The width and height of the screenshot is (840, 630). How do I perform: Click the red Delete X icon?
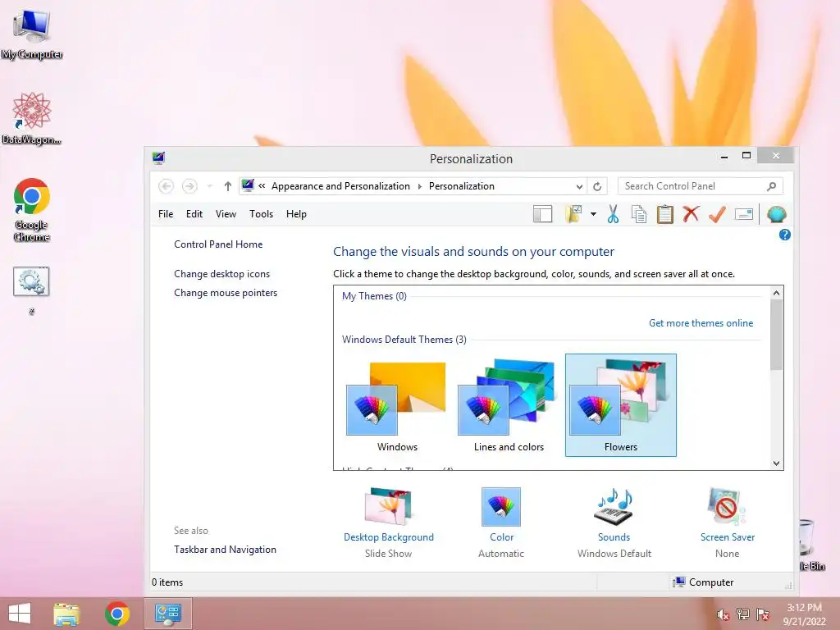tap(691, 214)
